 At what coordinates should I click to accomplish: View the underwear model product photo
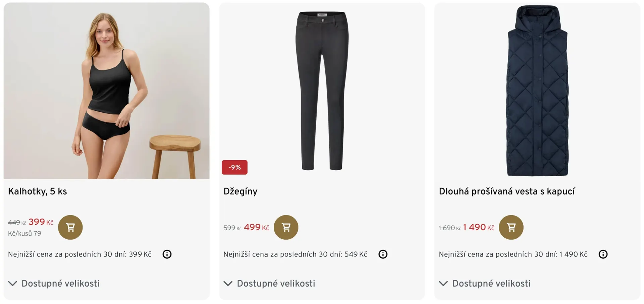coord(106,90)
